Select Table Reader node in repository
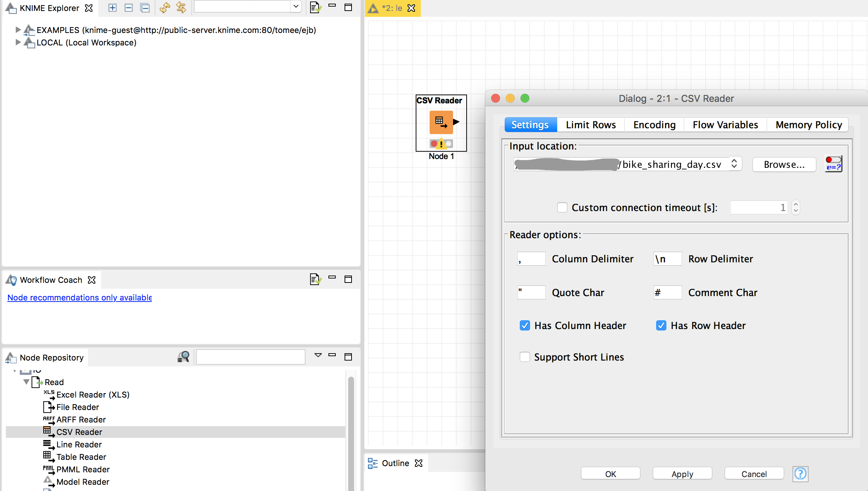The height and width of the screenshot is (491, 868). pyautogui.click(x=75, y=457)
